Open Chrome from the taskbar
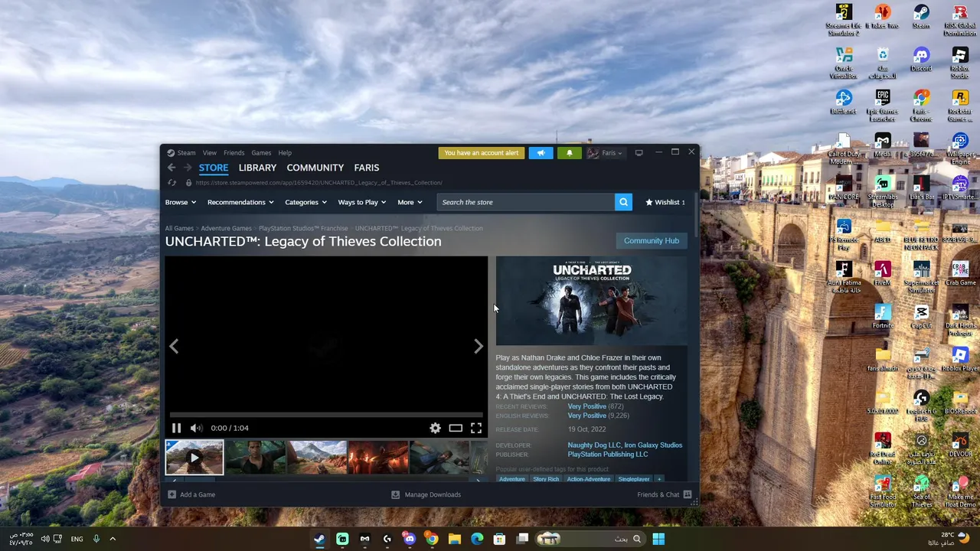 click(x=432, y=539)
